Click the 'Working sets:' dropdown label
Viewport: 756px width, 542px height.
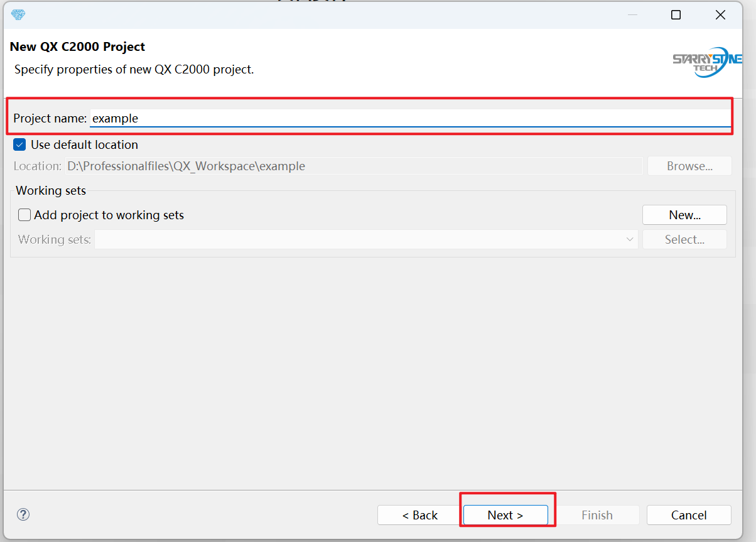click(55, 239)
